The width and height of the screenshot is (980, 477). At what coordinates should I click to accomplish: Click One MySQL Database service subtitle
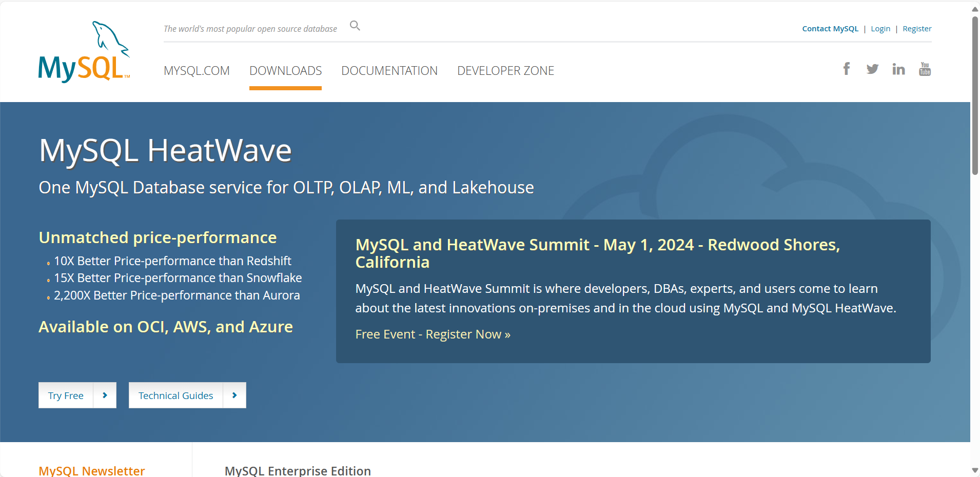click(286, 188)
